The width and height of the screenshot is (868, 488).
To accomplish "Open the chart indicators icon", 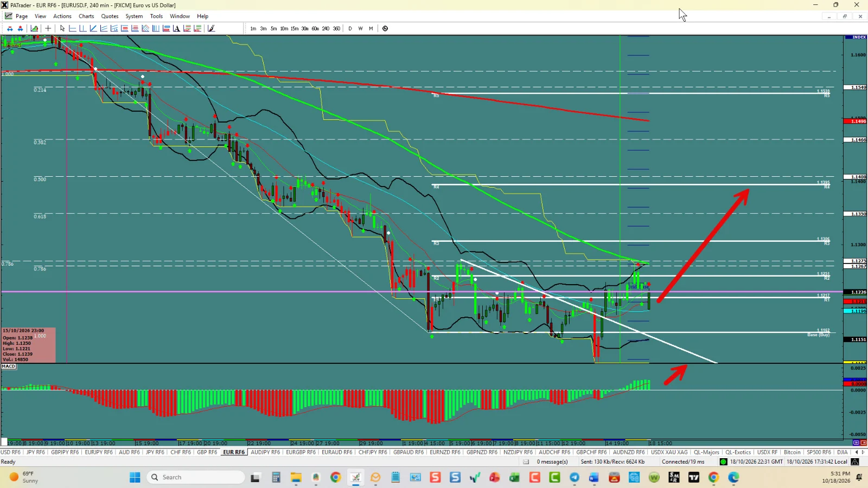I will click(x=34, y=28).
